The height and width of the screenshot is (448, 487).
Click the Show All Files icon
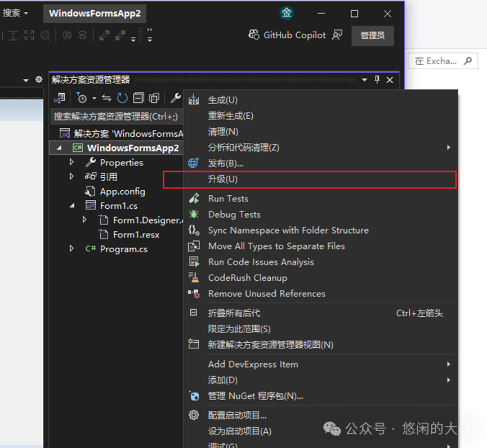(154, 98)
